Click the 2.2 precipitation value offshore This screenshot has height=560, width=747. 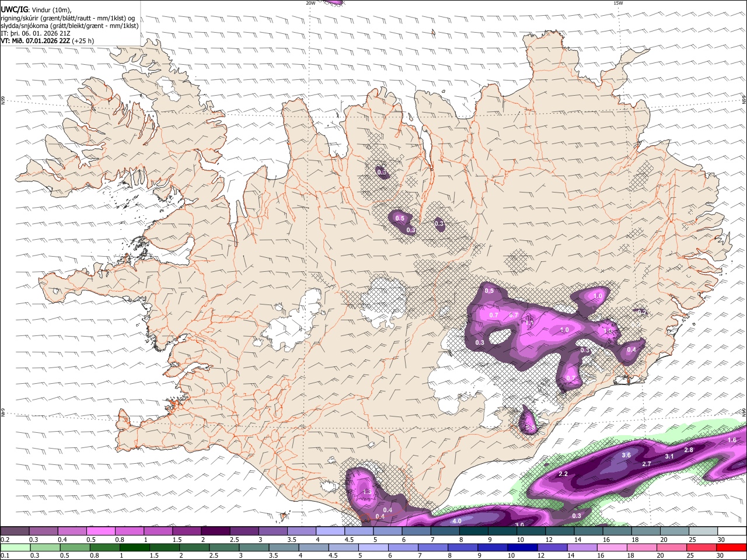click(563, 474)
